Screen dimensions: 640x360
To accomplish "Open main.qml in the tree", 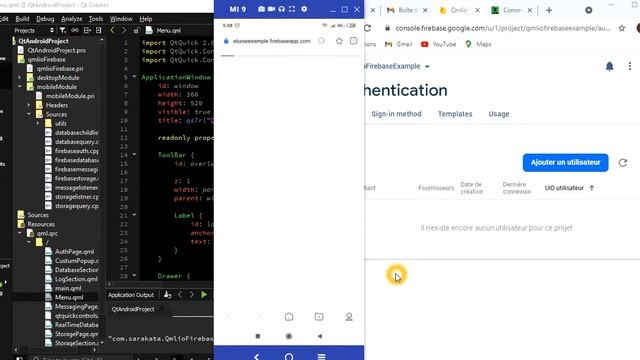I will [x=68, y=288].
